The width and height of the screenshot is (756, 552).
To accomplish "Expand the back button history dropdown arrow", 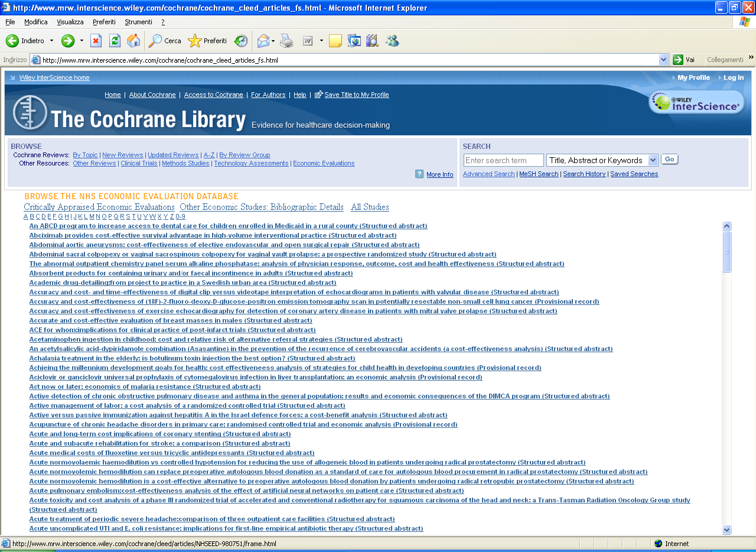I will (51, 41).
